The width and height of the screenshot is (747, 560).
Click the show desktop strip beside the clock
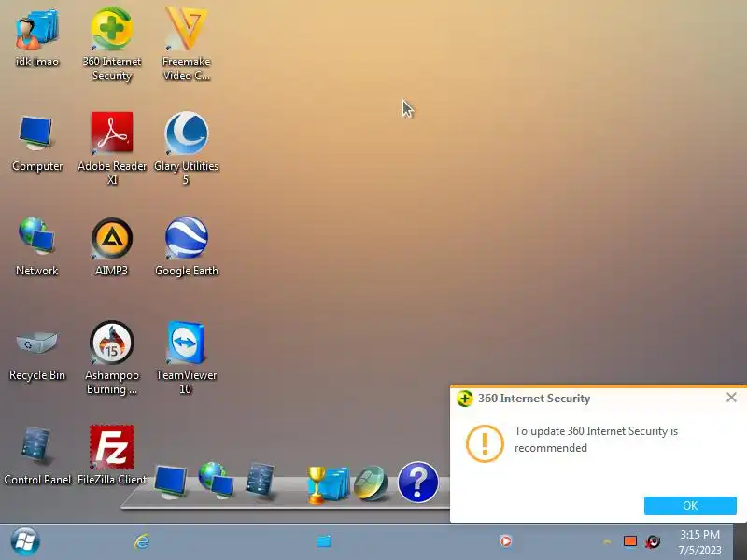(x=740, y=542)
